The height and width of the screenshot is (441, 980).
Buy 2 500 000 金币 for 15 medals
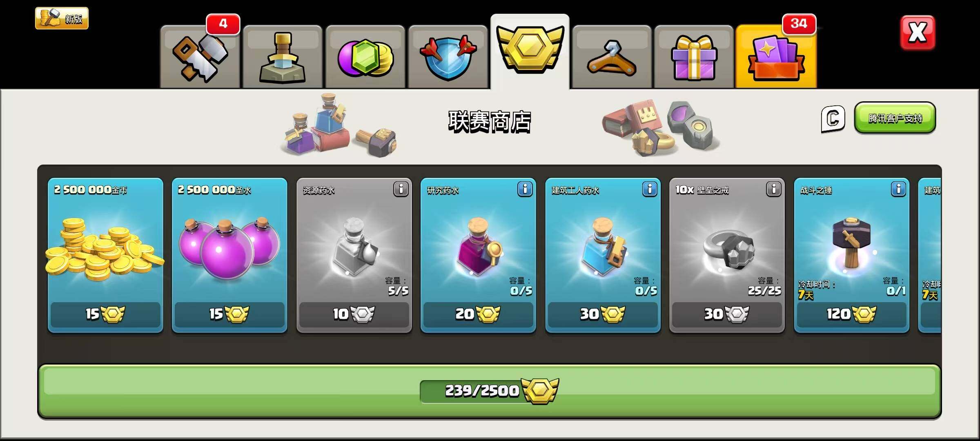tap(105, 314)
